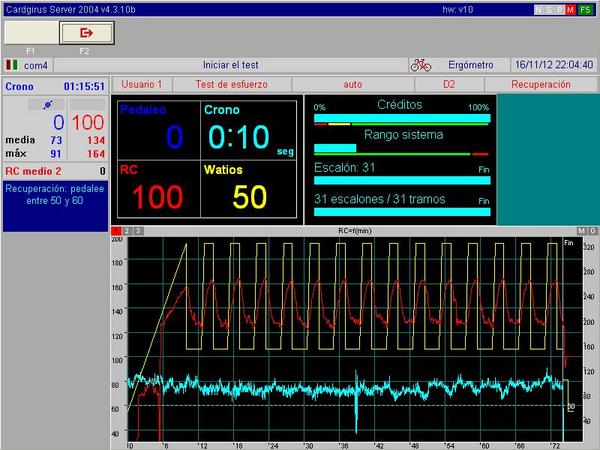This screenshot has height=450, width=600.
Task: Select graph view 1 red tab
Action: pos(116,231)
